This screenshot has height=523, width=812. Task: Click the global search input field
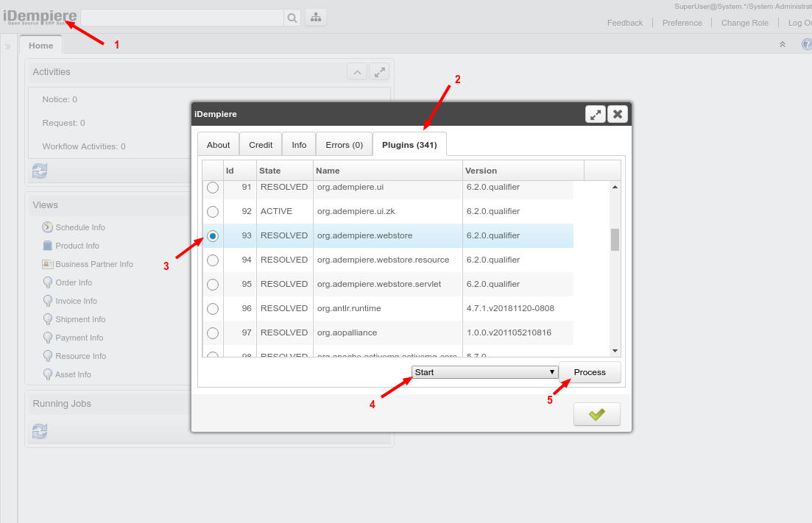coord(181,18)
